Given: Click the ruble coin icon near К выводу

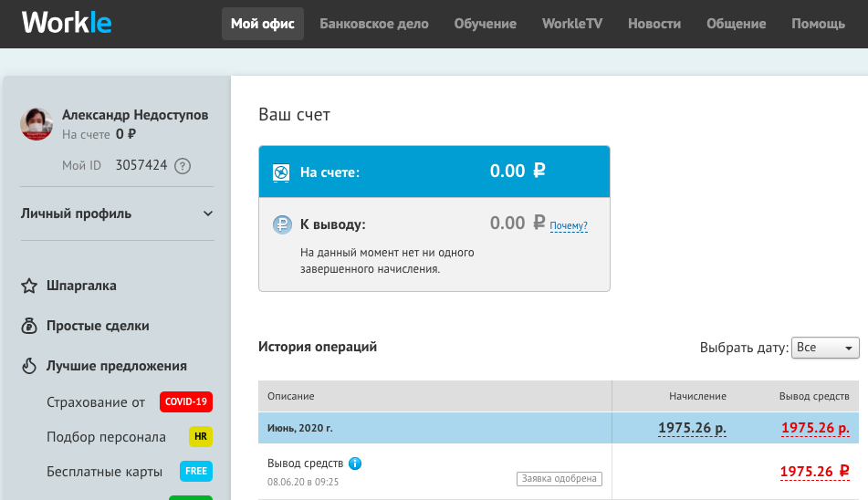Looking at the screenshot, I should point(282,224).
